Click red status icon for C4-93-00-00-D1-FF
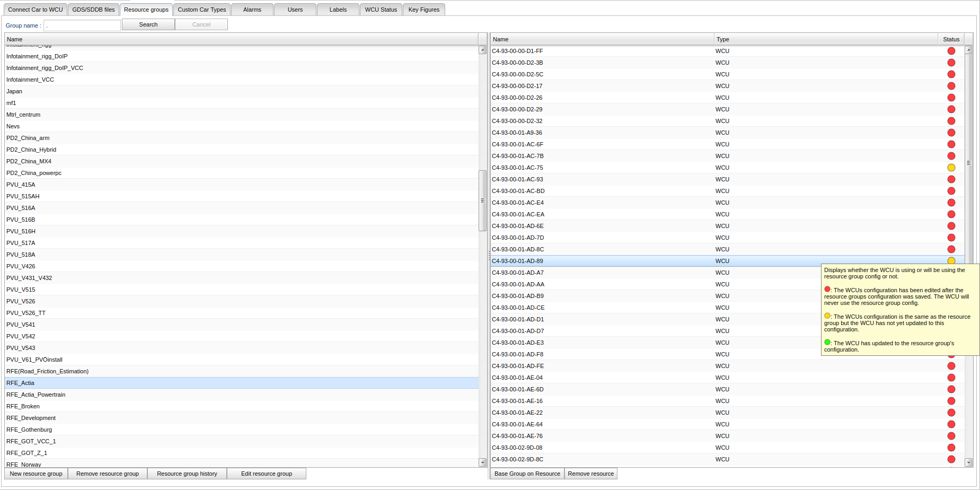The height and width of the screenshot is (490, 980). click(x=951, y=51)
